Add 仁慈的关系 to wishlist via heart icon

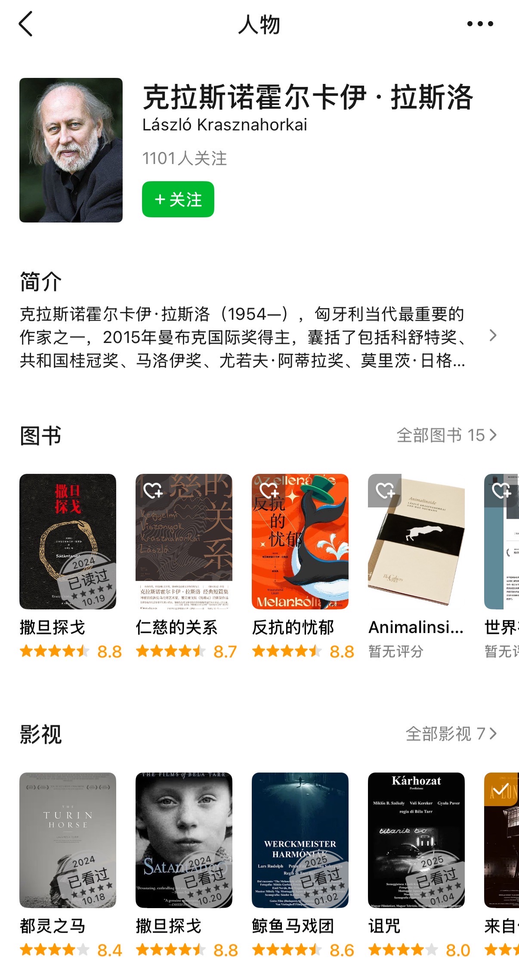tap(152, 490)
